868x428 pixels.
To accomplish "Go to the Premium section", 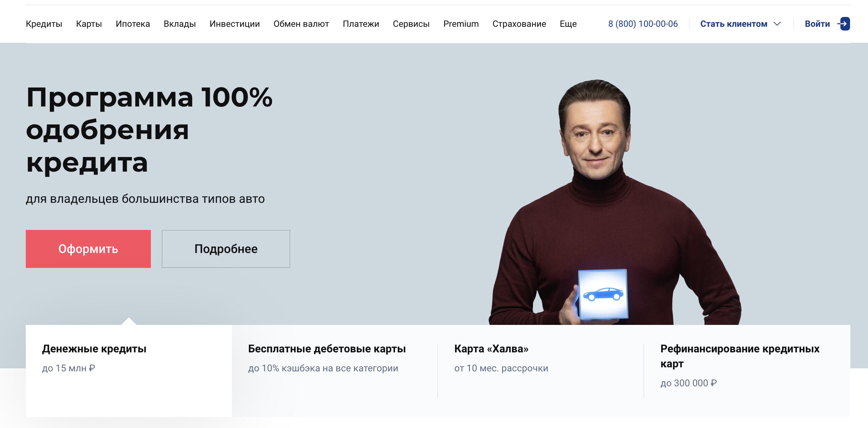I will tap(461, 24).
